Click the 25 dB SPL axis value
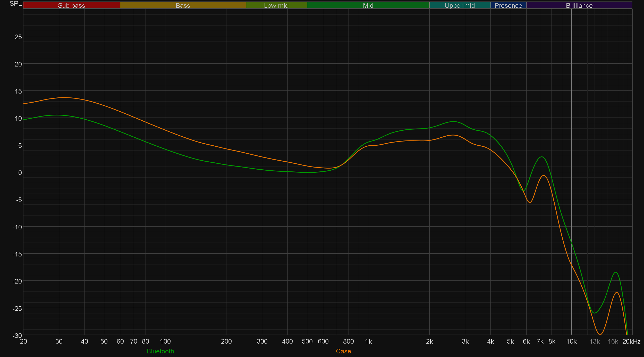Screen dimensions: 644x357 point(18,37)
